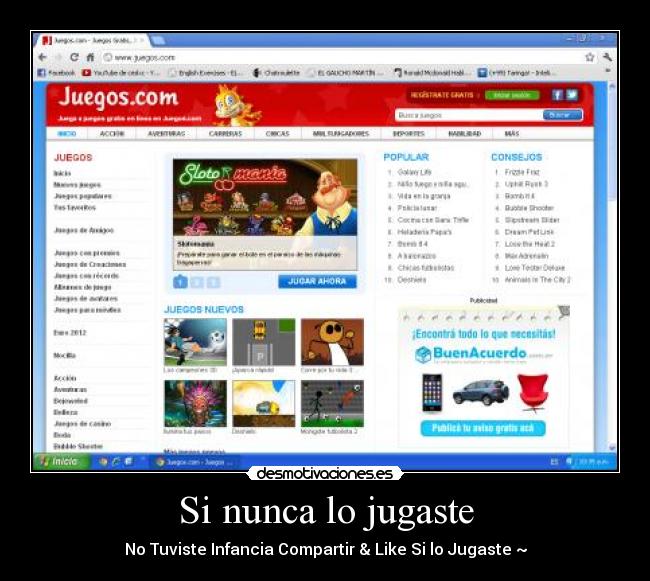Select the Chicas navigation tab
The width and height of the screenshot is (650, 581).
coord(277,133)
